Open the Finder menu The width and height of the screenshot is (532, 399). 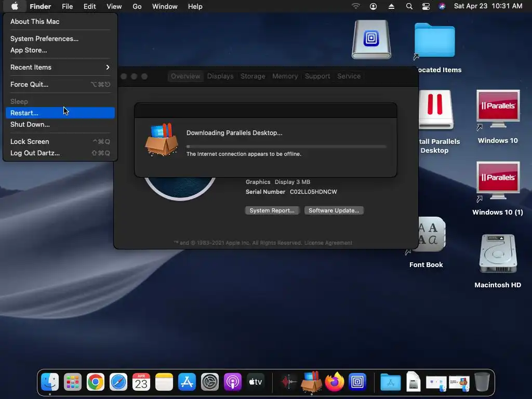41,6
